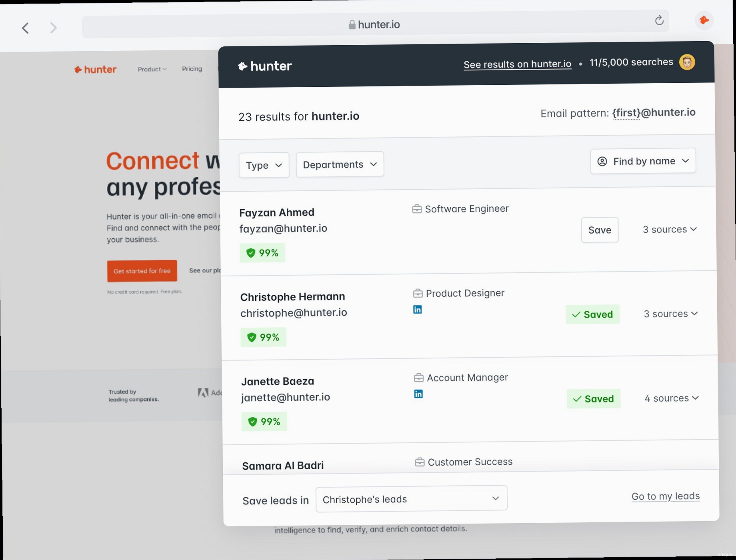Open the Departments filter dropdown
736x560 pixels.
click(340, 164)
